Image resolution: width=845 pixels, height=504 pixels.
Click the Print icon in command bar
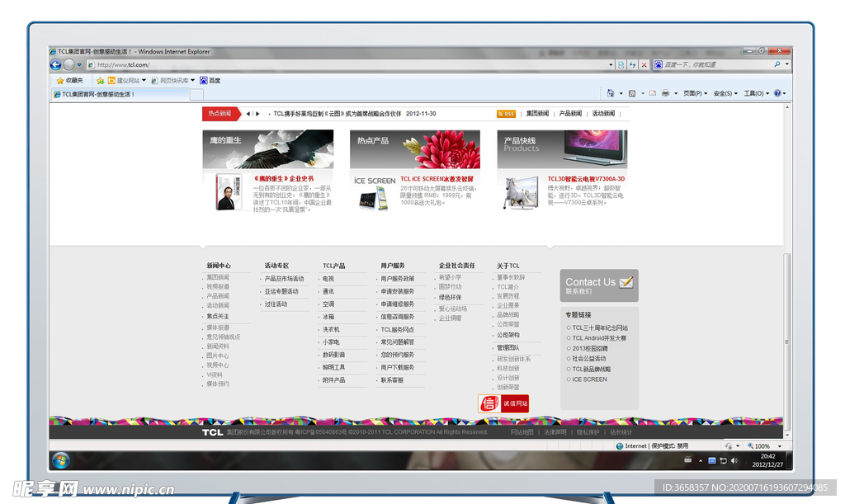click(666, 93)
